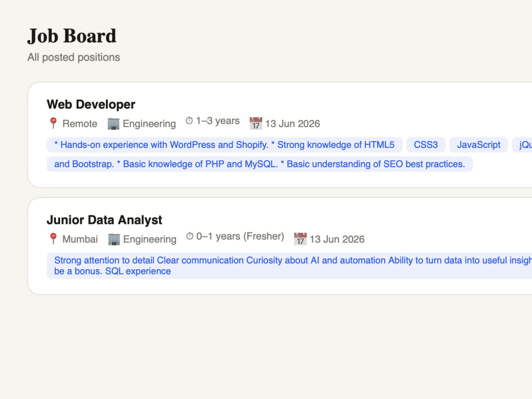
Task: Click the Strong attention to detail tag
Action: pyautogui.click(x=289, y=265)
